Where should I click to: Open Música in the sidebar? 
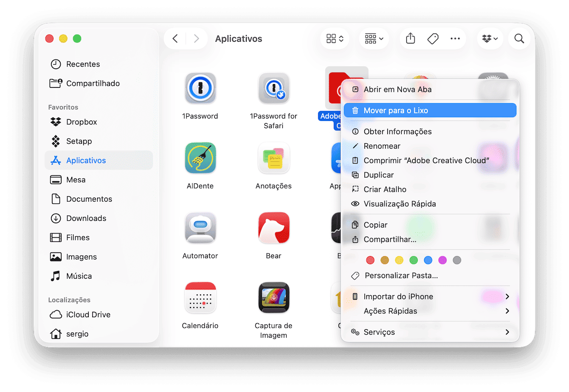point(99,276)
